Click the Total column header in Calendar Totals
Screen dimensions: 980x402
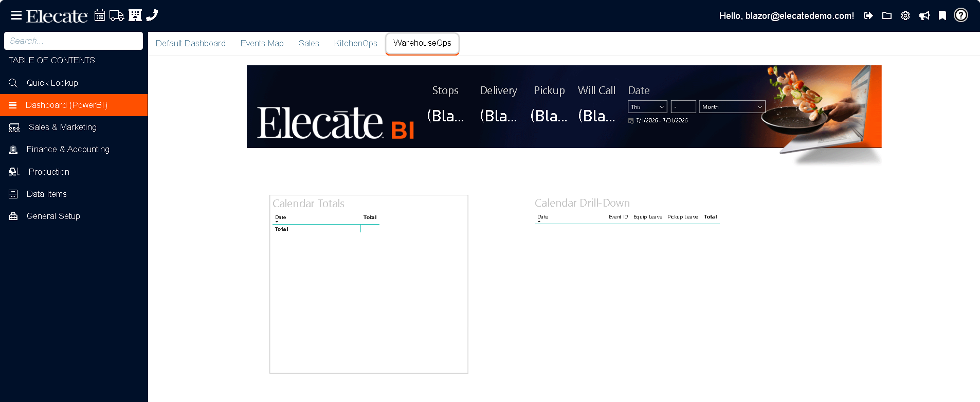coord(370,217)
